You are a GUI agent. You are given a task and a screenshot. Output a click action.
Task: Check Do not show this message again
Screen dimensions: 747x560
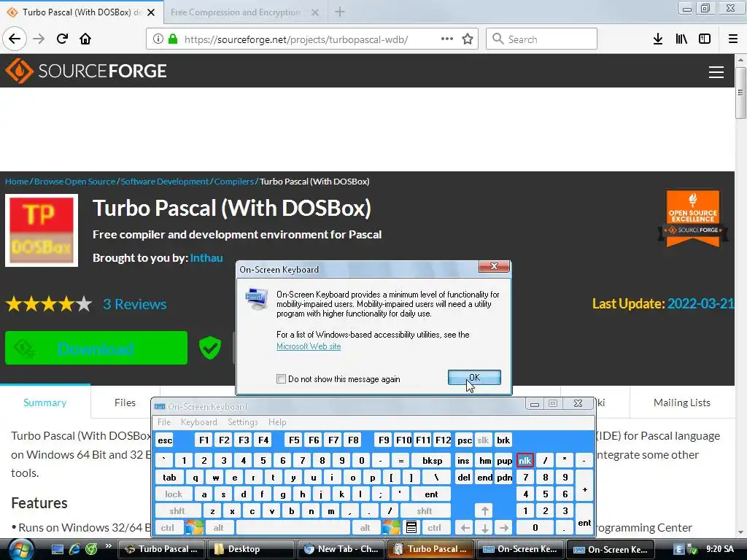[281, 379]
